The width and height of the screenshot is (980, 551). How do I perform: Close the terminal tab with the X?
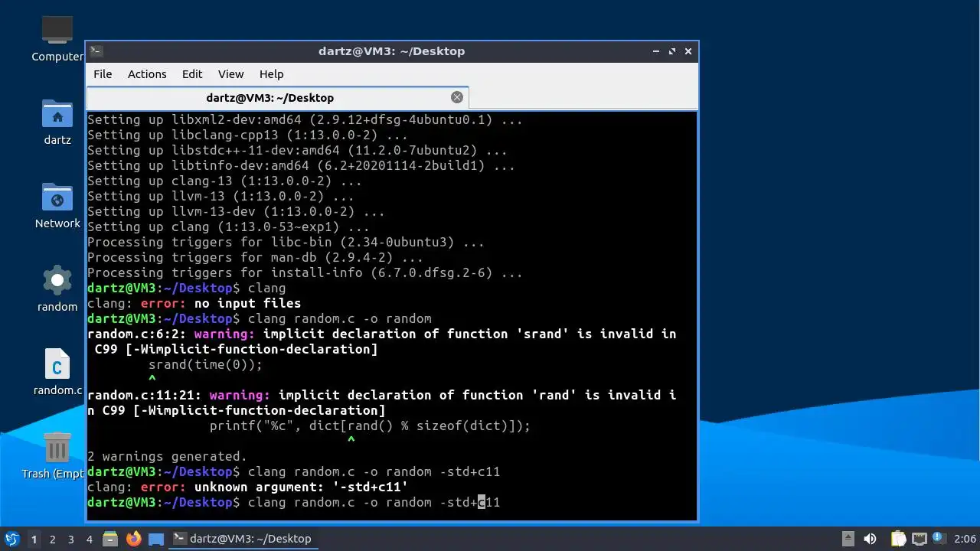click(457, 97)
